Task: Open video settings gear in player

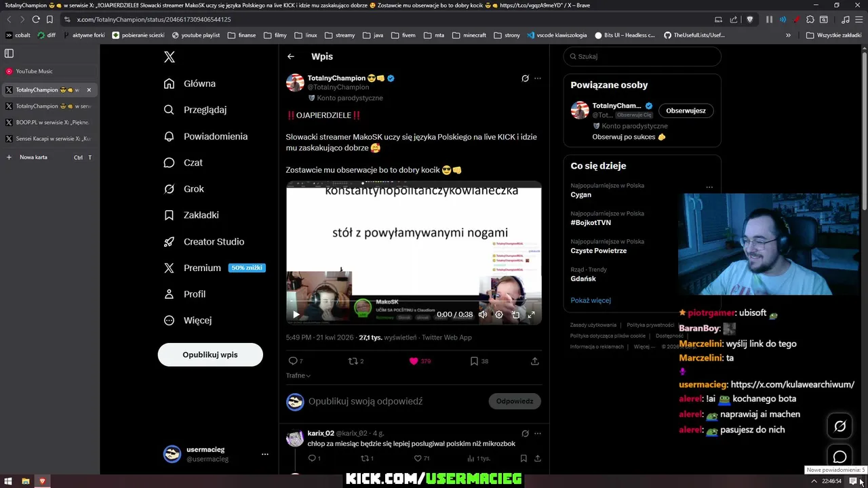Action: pyautogui.click(x=499, y=314)
